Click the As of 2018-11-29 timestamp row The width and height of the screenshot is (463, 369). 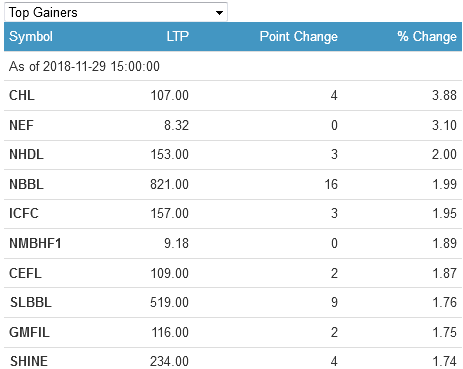pos(233,66)
